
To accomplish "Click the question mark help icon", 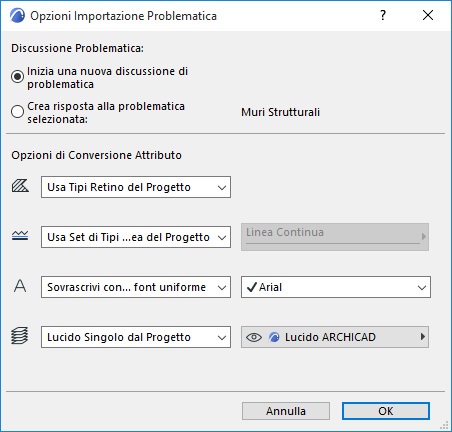I will pyautogui.click(x=383, y=15).
